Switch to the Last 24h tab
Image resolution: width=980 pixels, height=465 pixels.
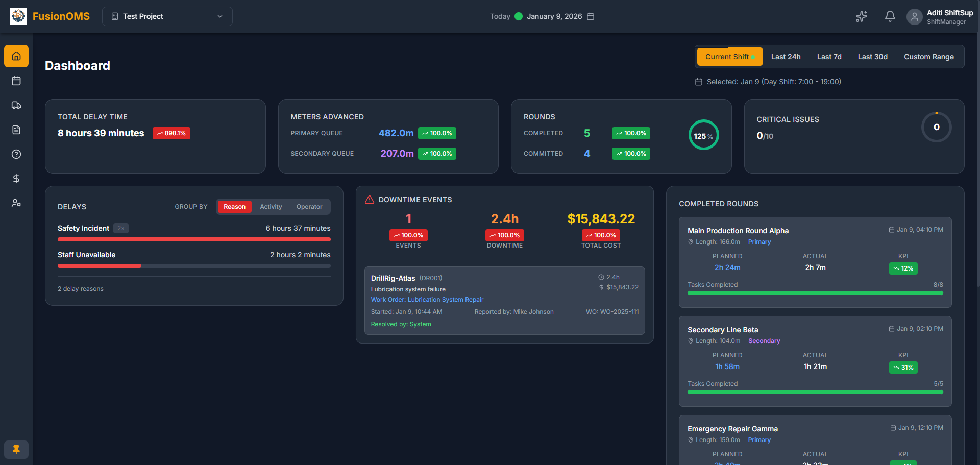(x=786, y=57)
